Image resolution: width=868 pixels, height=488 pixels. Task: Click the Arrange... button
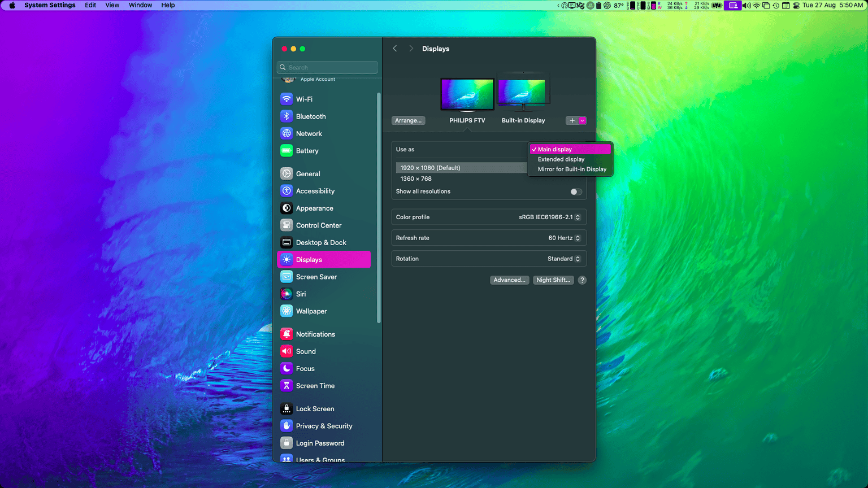pos(408,120)
